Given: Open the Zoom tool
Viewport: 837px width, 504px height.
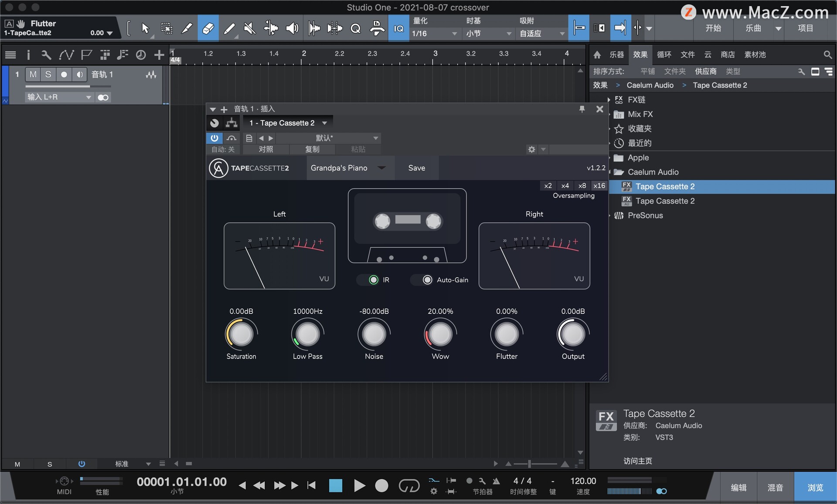Looking at the screenshot, I should [355, 28].
